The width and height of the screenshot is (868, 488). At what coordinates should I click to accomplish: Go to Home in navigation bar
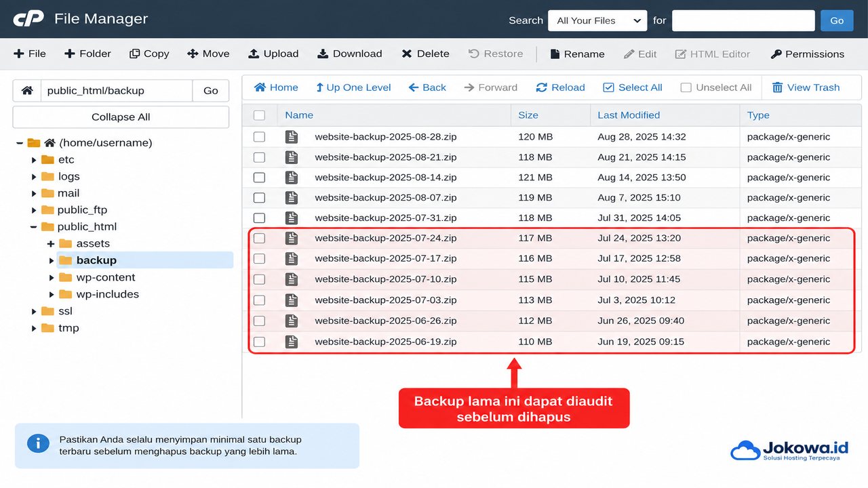(x=276, y=87)
